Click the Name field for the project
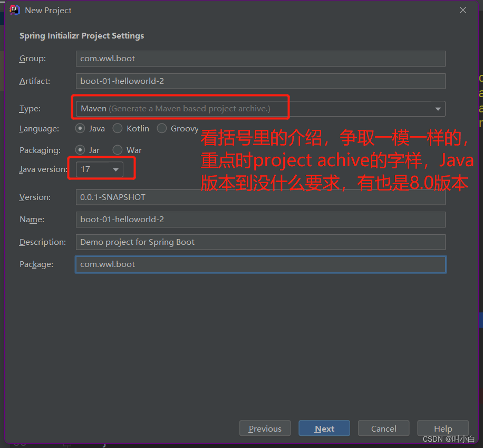Screen dimensions: 483x448 pyautogui.click(x=260, y=219)
